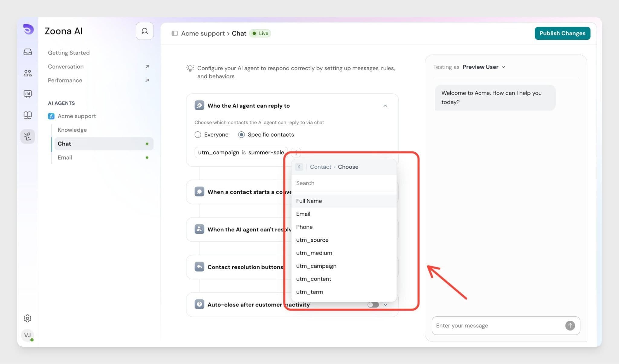This screenshot has height=364, width=619.
Task: Choose utm_campaign in the dropdown list
Action: click(x=344, y=266)
